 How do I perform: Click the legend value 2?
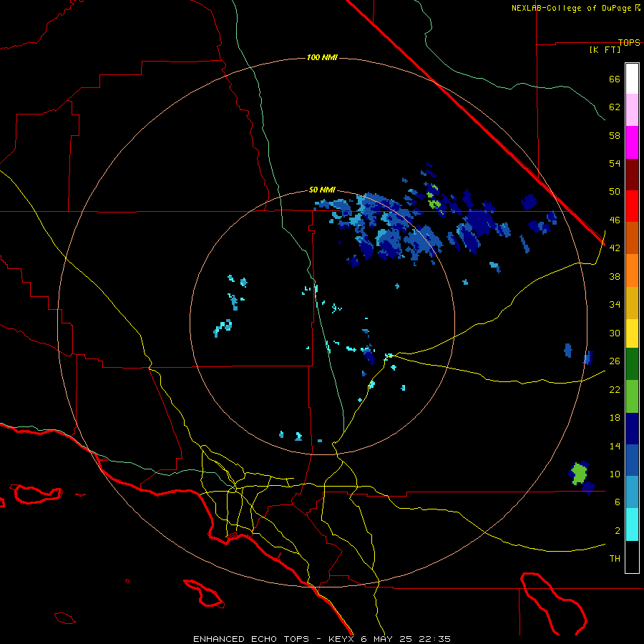point(618,531)
